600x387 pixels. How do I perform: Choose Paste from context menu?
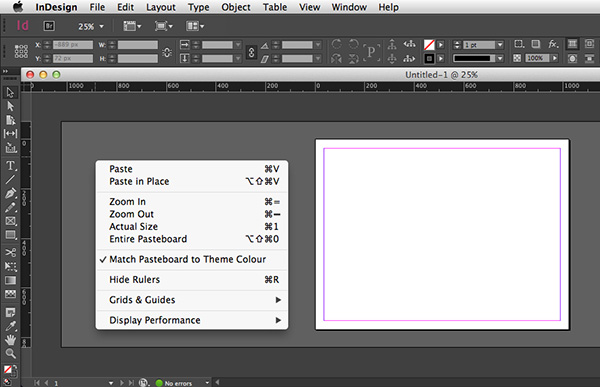click(192, 169)
